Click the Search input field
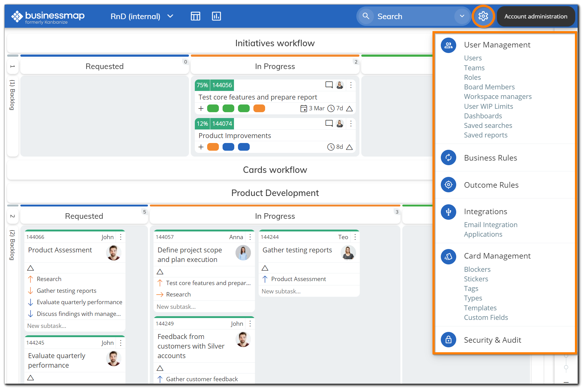This screenshot has height=392, width=586. coord(413,16)
